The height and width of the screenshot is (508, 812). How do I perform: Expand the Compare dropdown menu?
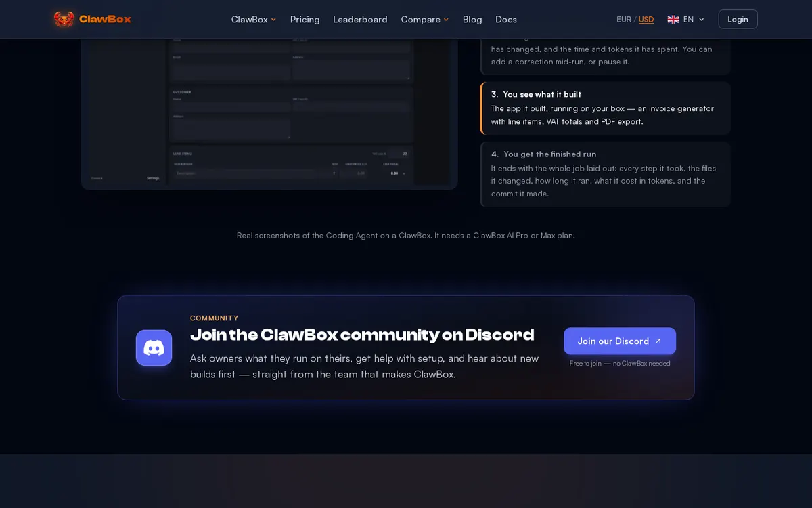click(425, 19)
